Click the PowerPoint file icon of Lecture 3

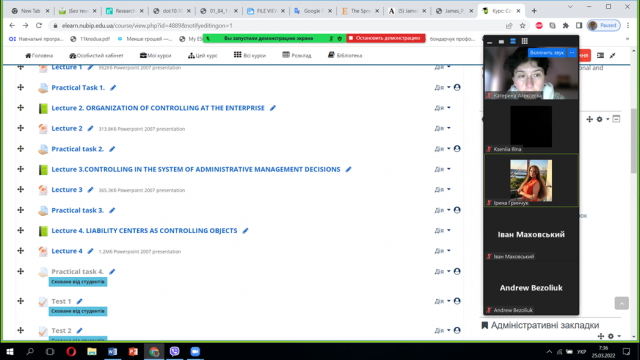pos(43,190)
